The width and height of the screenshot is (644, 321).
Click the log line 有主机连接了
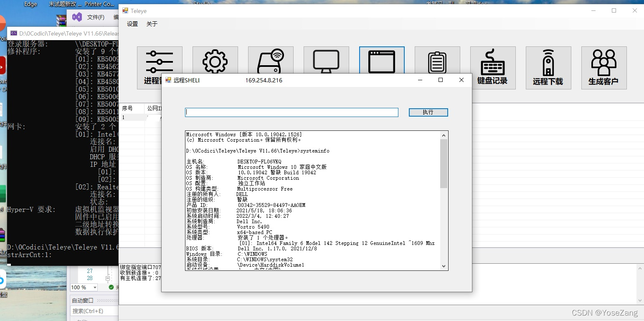click(140, 278)
